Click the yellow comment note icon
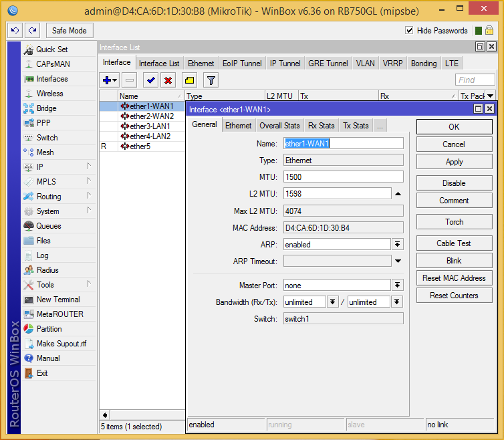 point(189,80)
